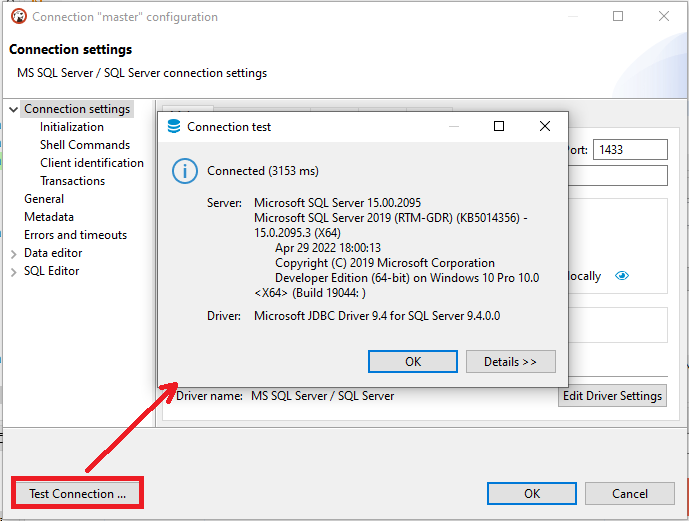Select Connection settings in the tree
Screen dimensions: 689x523
[77, 109]
